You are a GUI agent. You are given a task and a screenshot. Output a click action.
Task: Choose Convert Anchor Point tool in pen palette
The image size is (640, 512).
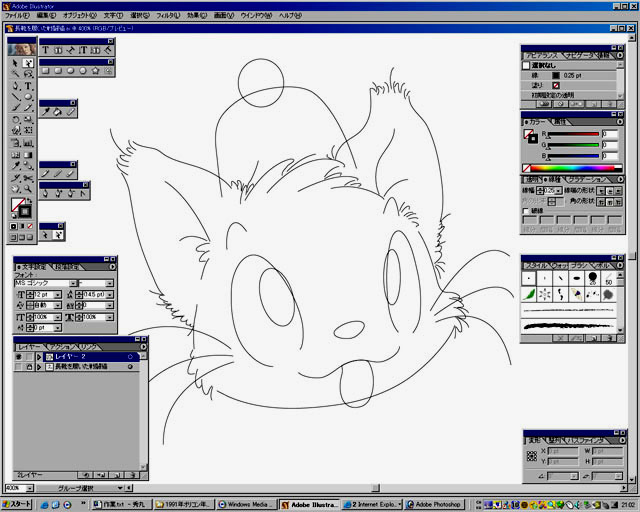83,194
